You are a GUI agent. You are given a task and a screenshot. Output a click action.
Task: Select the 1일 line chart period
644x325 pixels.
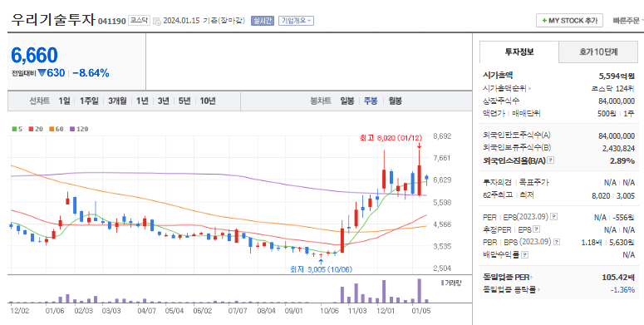[64, 101]
